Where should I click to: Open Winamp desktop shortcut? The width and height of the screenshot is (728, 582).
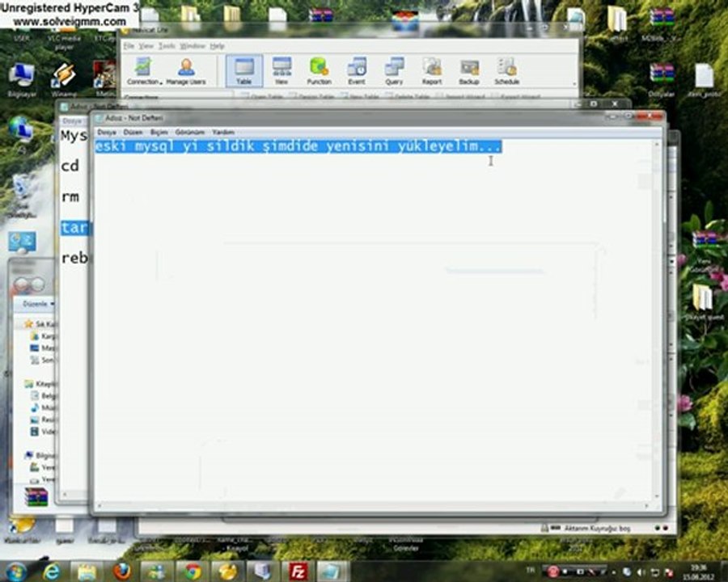pyautogui.click(x=64, y=79)
